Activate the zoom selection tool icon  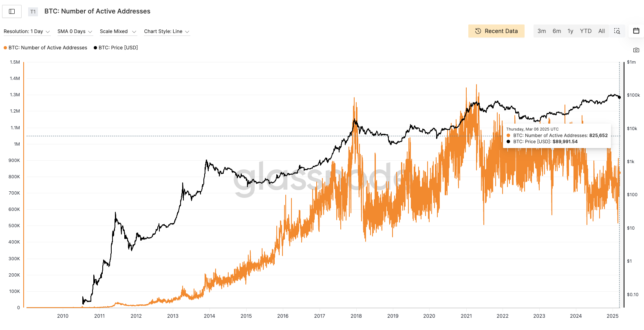point(617,31)
